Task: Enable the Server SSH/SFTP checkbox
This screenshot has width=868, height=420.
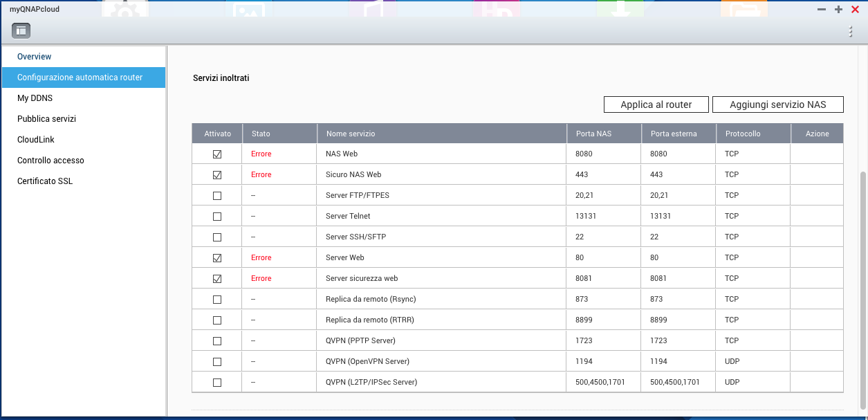Action: click(217, 237)
